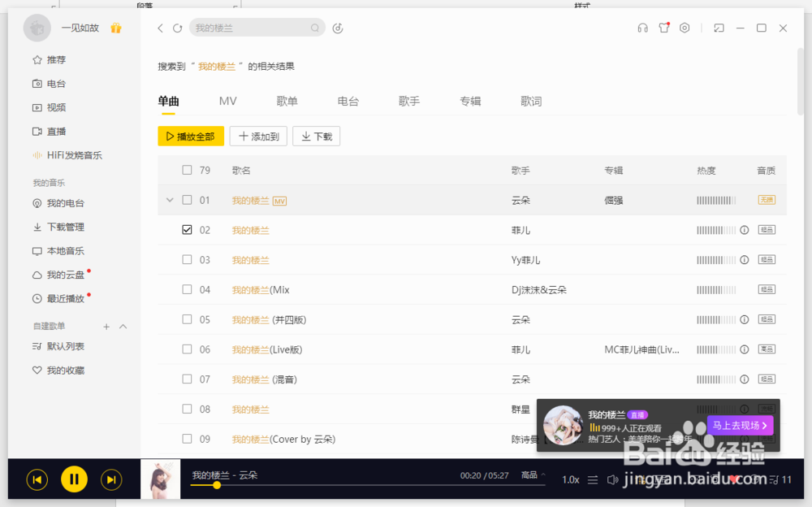Switch to the 歌词 tab

click(531, 101)
